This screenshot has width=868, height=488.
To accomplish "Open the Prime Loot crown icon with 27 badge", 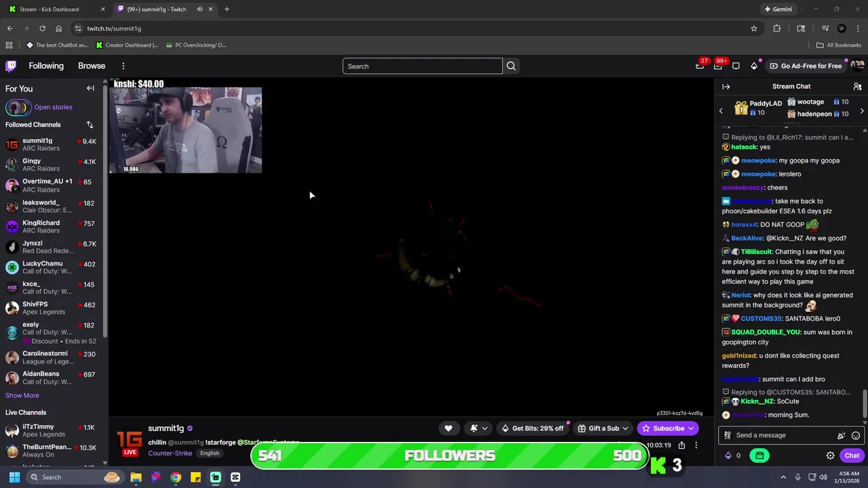I will [700, 66].
